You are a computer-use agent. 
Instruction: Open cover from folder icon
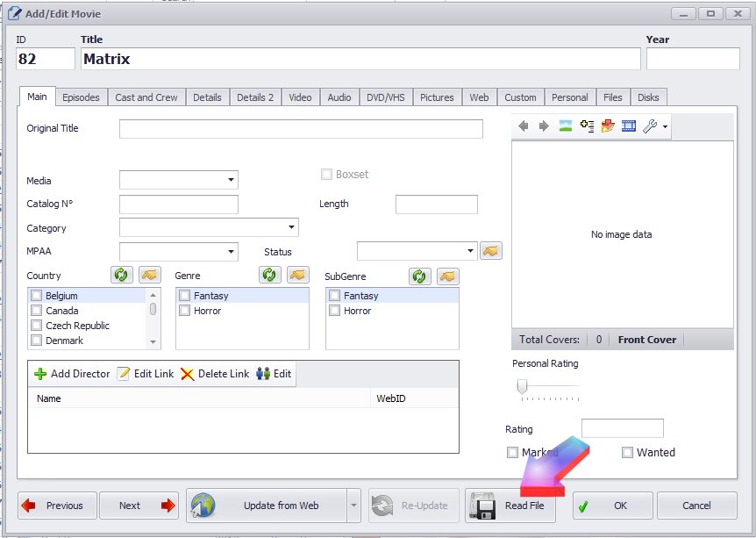608,126
